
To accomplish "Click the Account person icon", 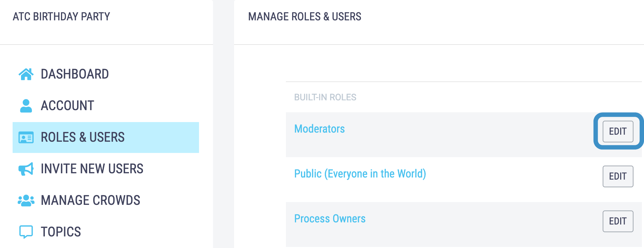I will [26, 106].
